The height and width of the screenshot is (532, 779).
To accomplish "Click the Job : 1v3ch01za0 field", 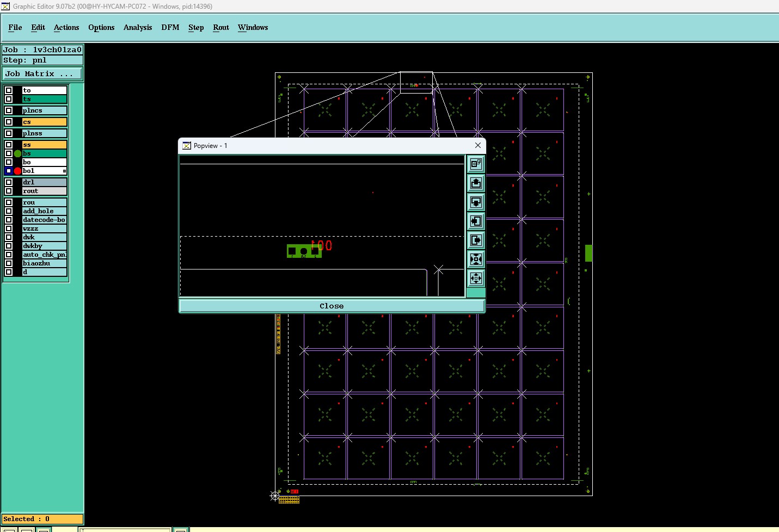I will pos(43,50).
